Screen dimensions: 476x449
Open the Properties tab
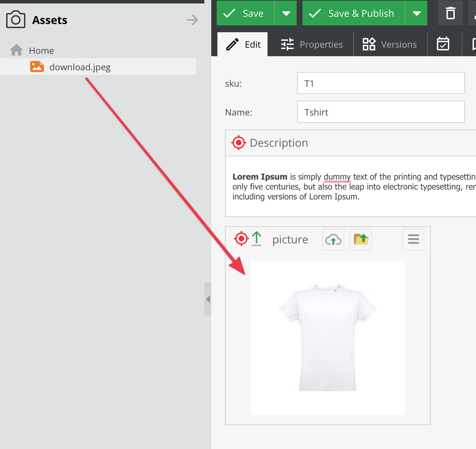(x=311, y=45)
